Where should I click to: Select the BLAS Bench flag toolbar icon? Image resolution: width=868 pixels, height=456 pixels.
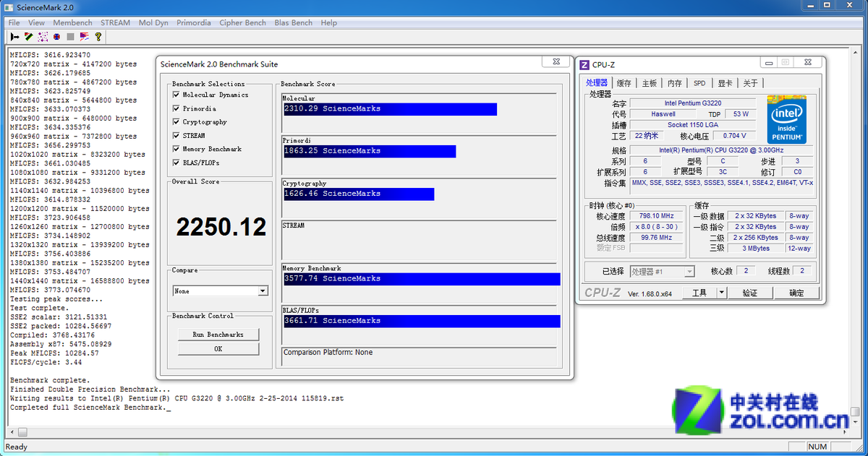click(84, 36)
